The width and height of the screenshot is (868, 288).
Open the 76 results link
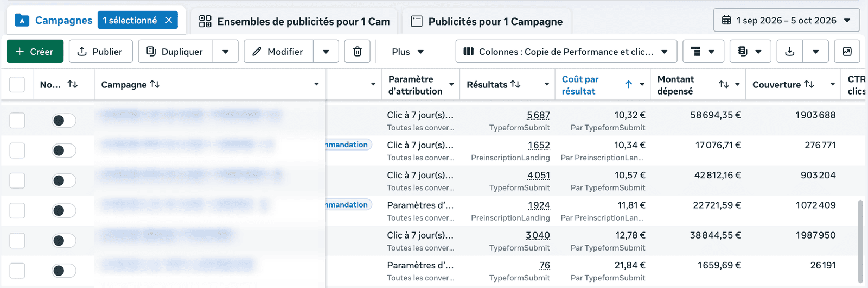pos(545,265)
